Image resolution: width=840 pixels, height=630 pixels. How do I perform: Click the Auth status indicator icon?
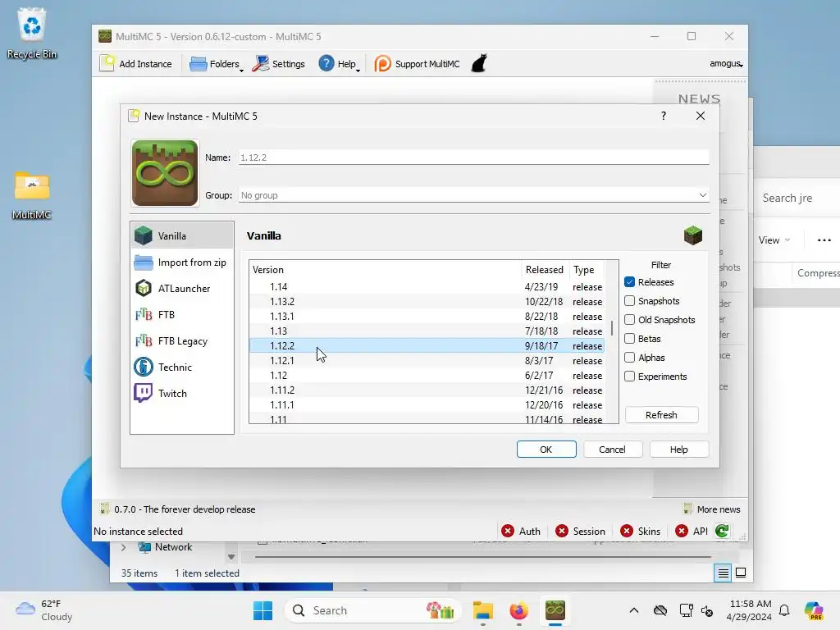click(507, 531)
